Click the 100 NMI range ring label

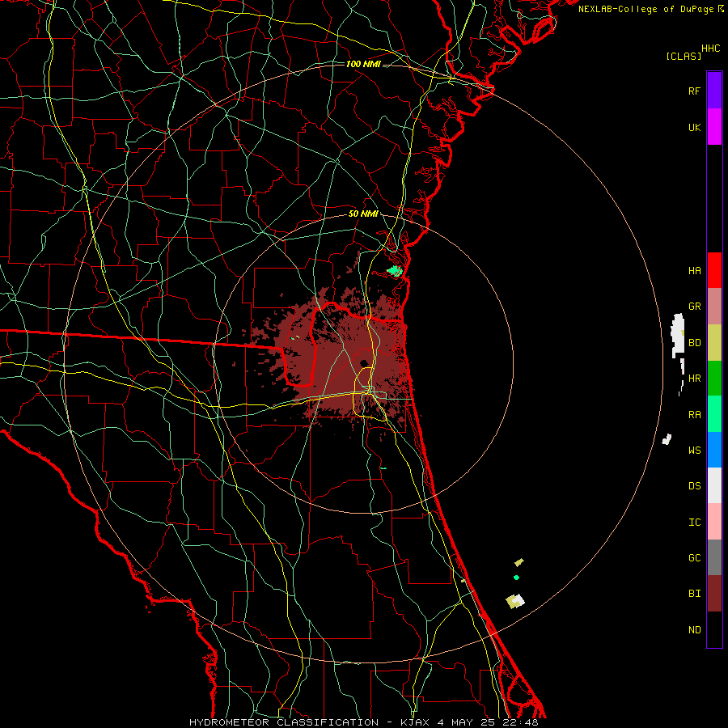click(363, 64)
